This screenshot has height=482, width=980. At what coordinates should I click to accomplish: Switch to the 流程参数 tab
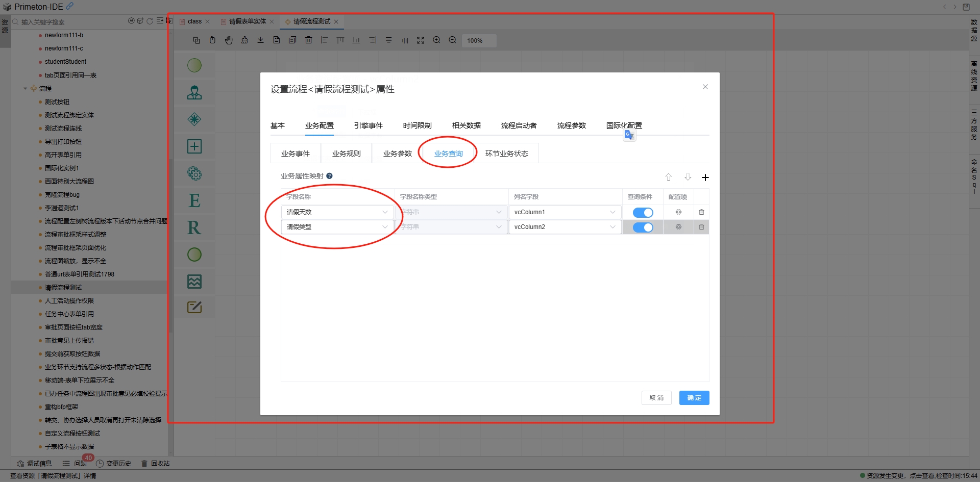point(571,125)
